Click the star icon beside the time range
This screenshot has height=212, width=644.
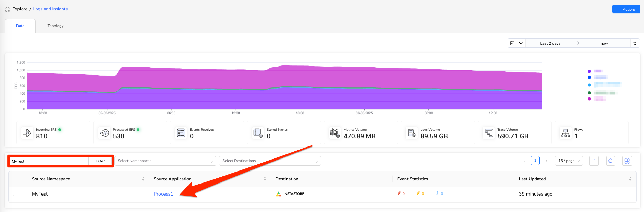point(635,43)
